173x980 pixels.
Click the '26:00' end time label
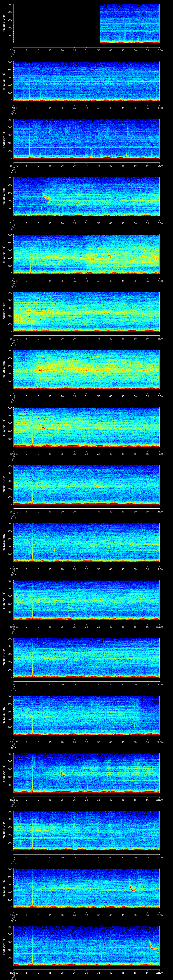coord(159,972)
